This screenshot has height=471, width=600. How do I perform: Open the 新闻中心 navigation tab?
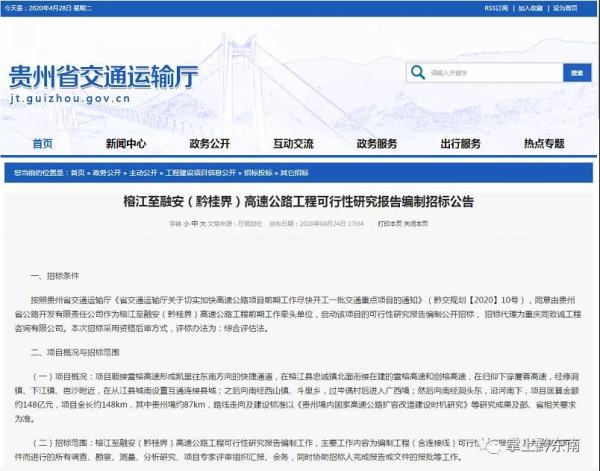point(126,143)
